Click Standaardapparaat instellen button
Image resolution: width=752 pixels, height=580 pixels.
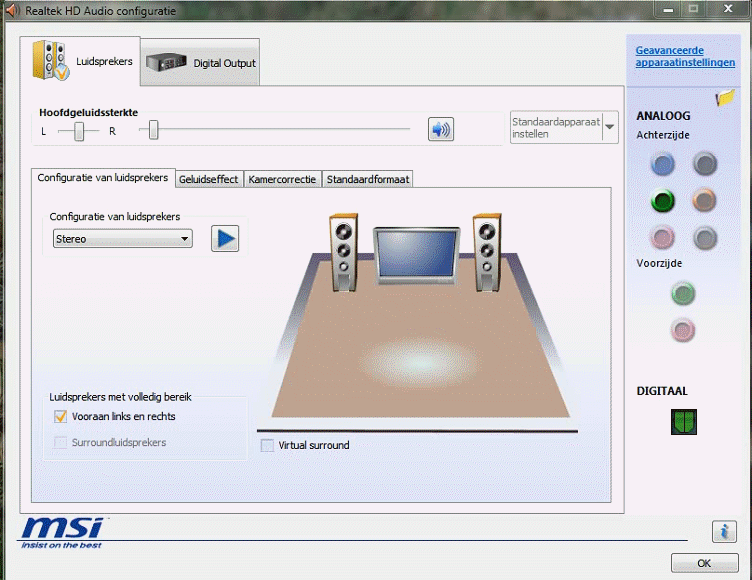pos(556,128)
